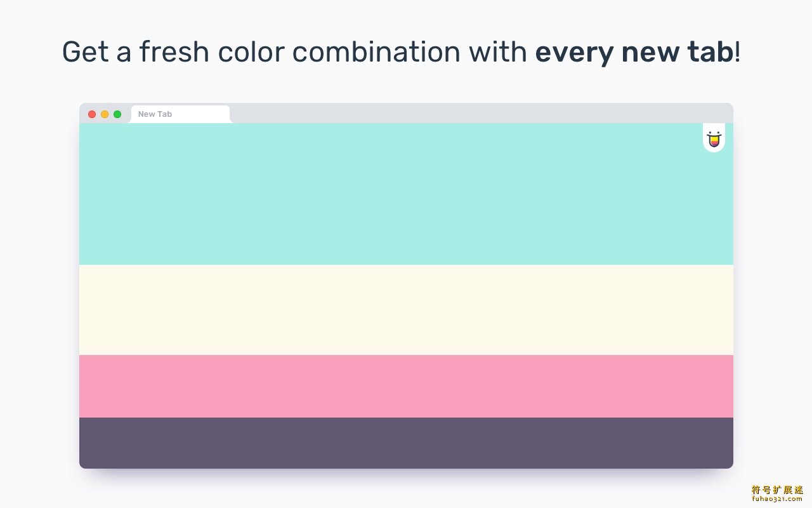Pick the dark purple color band
Viewport: 812px width, 508px height.
(x=406, y=443)
